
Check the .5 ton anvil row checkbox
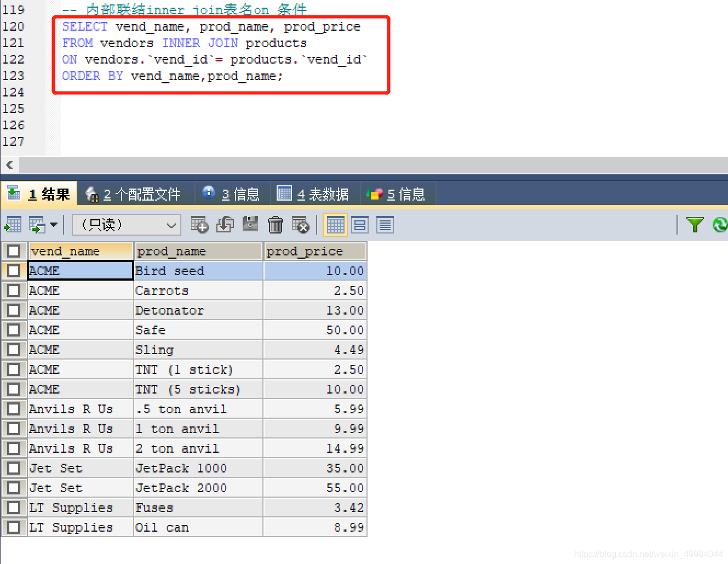pos(14,409)
